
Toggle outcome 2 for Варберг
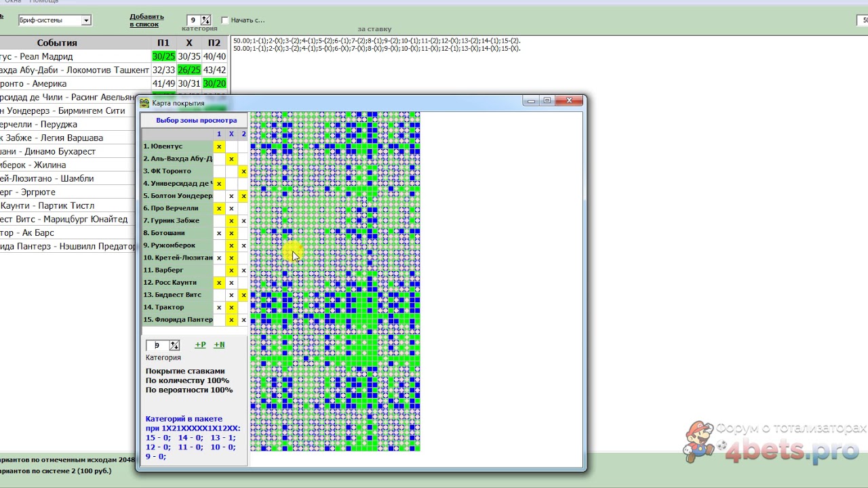[243, 270]
